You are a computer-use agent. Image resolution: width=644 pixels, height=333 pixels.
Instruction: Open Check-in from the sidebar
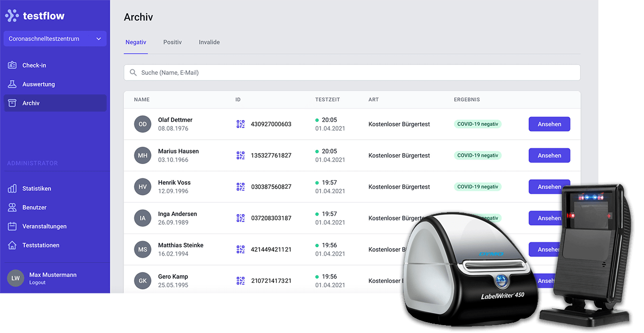coord(34,65)
